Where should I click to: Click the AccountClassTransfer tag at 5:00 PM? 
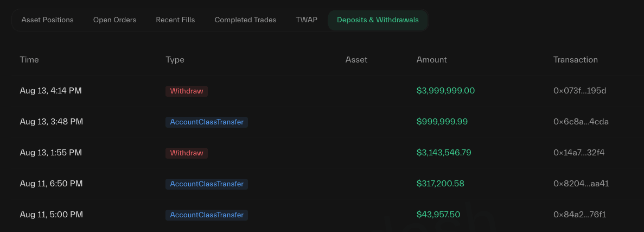tap(207, 215)
